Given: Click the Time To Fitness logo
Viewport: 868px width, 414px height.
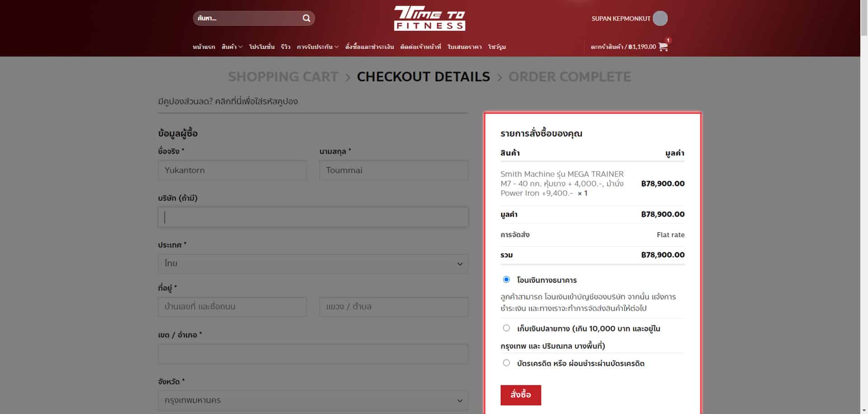Looking at the screenshot, I should coord(429,19).
